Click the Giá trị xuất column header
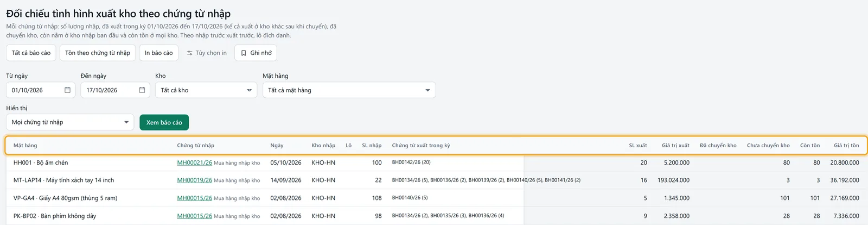 (x=676, y=146)
